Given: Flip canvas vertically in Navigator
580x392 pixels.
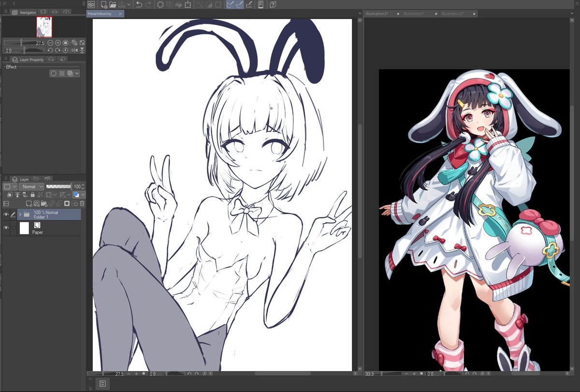Looking at the screenshot, I should point(82,50).
